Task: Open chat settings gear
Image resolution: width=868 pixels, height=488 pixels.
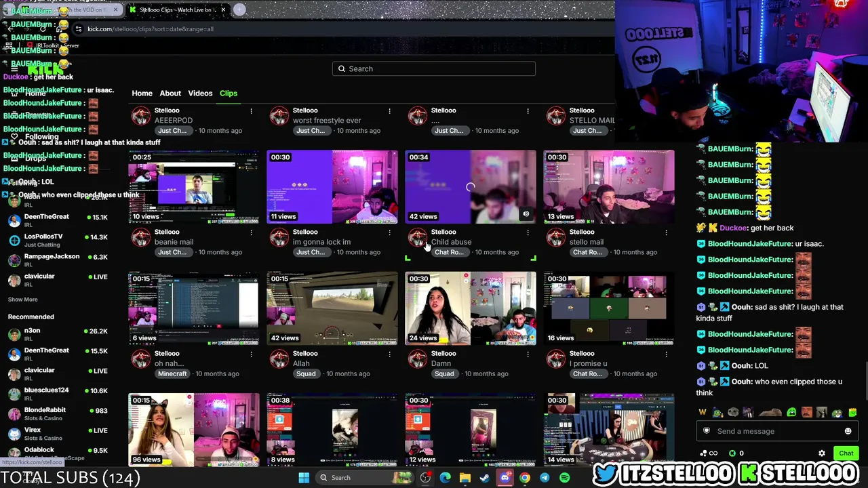Action: 822,453
